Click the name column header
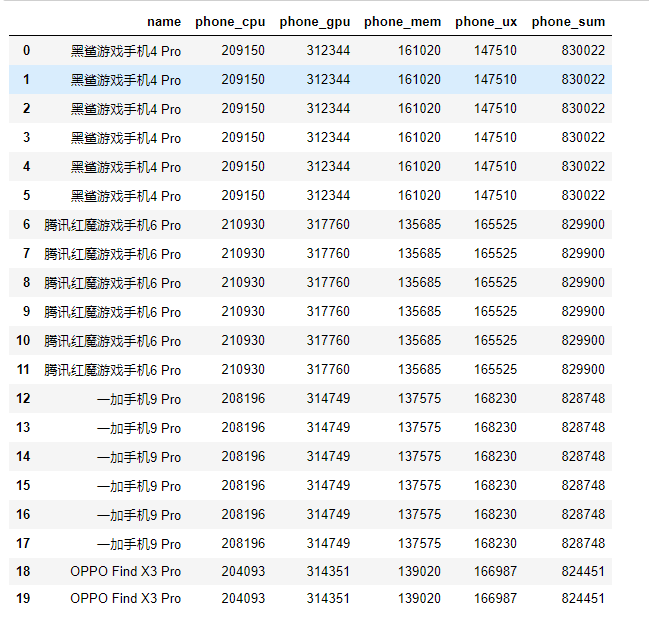The height and width of the screenshot is (621, 649). point(164,22)
